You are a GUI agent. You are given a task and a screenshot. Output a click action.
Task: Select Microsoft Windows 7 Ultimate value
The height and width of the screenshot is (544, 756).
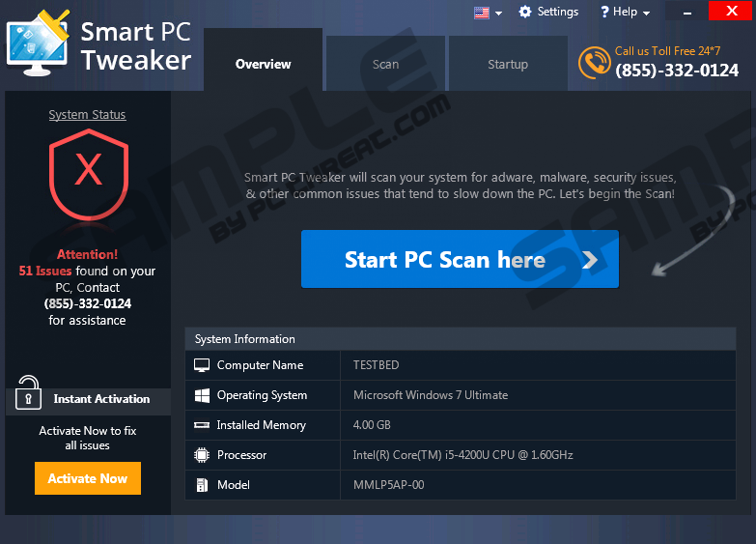431,395
